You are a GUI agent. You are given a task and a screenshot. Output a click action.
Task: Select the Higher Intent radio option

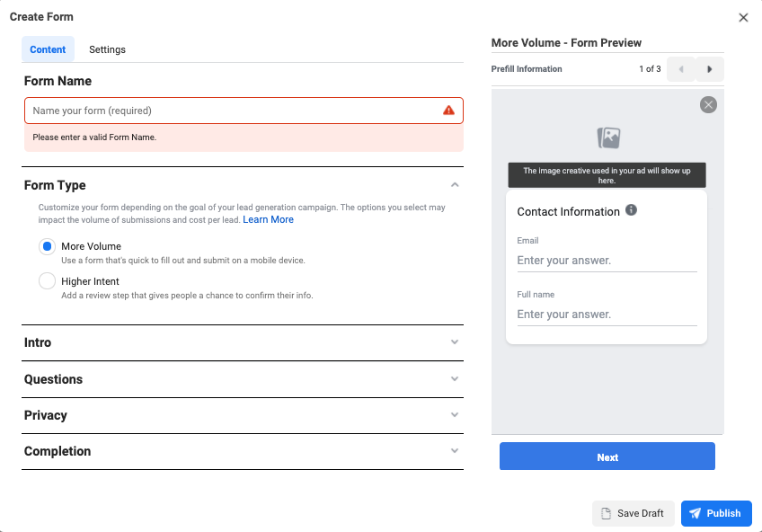coord(48,281)
